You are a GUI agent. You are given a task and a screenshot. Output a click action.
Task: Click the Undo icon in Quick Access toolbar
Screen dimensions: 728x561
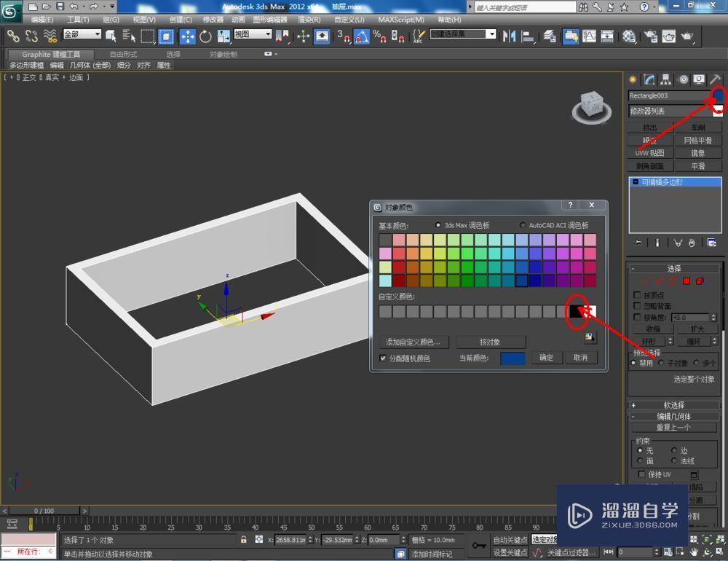[x=74, y=6]
